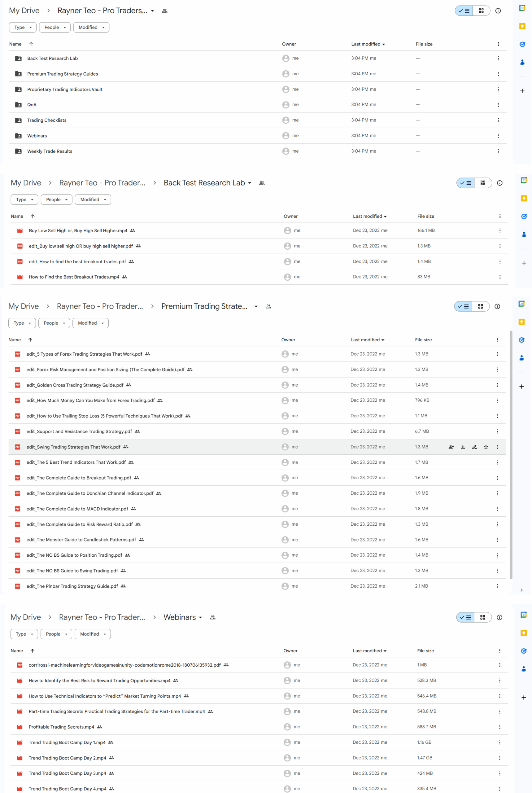Image resolution: width=532 pixels, height=793 pixels.
Task: Click file size 1.47 GB of Boot Camp Day 2
Action: [425, 758]
